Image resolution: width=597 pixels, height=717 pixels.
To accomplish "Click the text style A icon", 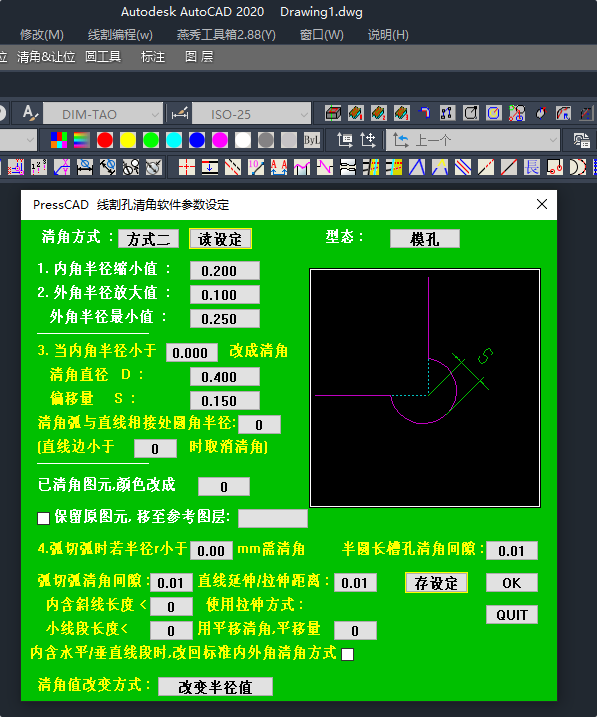I will [x=30, y=113].
